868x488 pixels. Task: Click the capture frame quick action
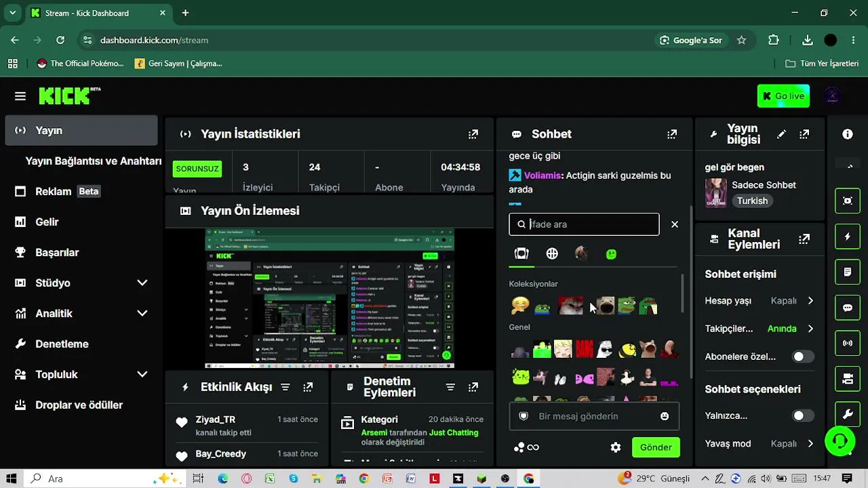pos(848,201)
